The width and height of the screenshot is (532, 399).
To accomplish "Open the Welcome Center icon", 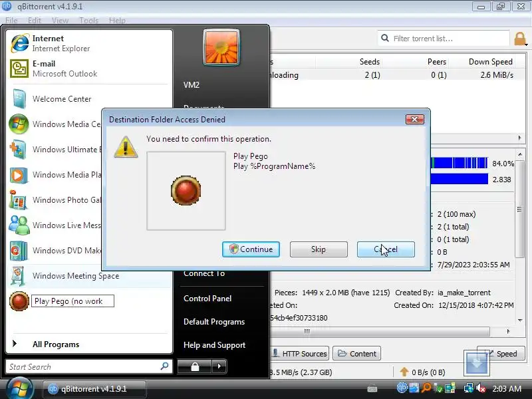I will [x=19, y=98].
